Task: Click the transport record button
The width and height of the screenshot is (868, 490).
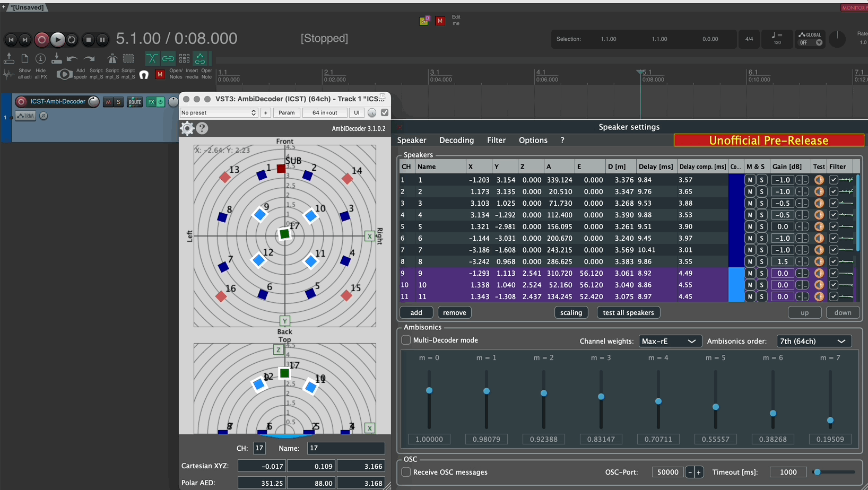Action: [x=41, y=39]
